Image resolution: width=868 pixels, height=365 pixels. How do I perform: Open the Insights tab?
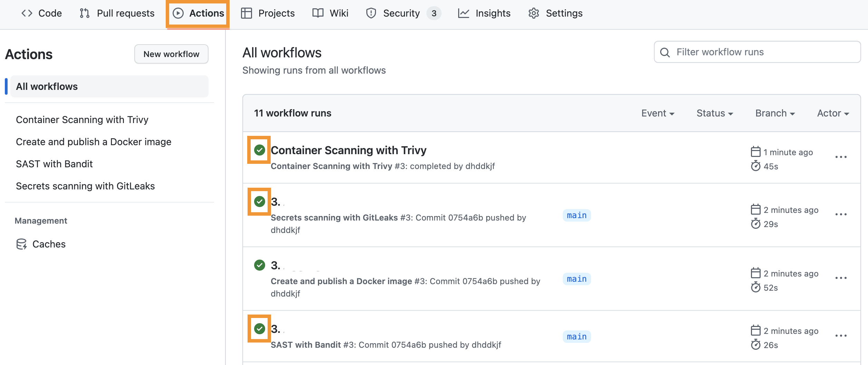(x=484, y=13)
